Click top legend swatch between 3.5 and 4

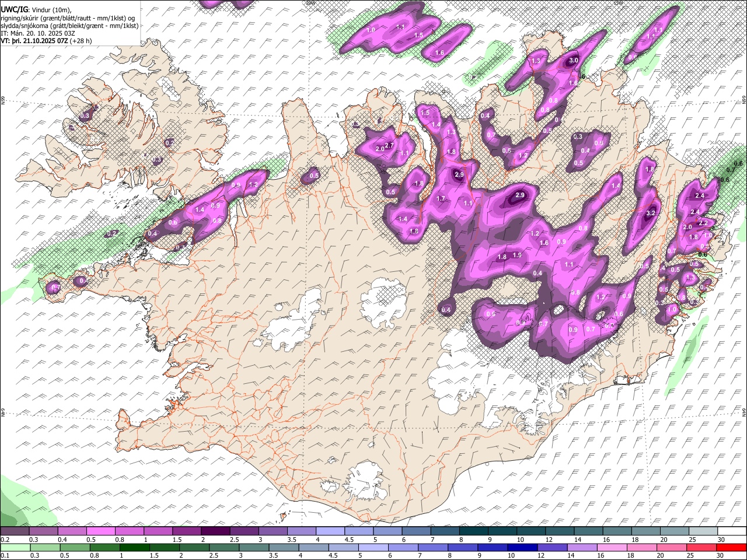pos(301,531)
